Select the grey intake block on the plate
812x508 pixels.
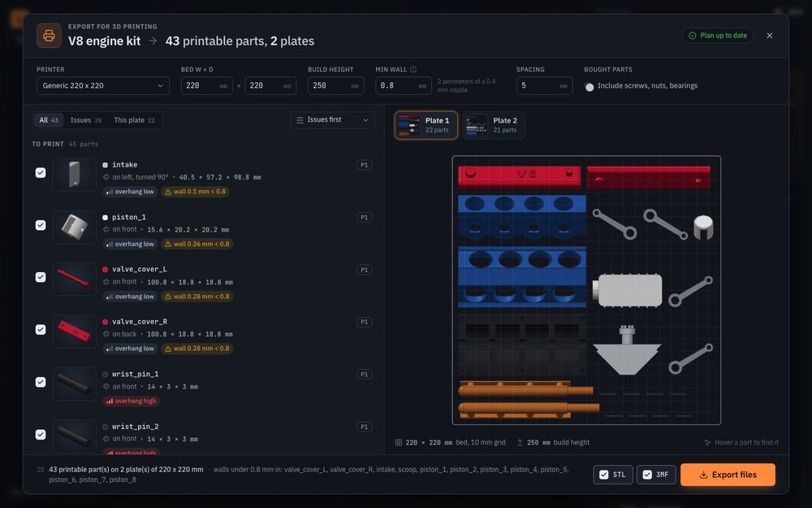627,290
